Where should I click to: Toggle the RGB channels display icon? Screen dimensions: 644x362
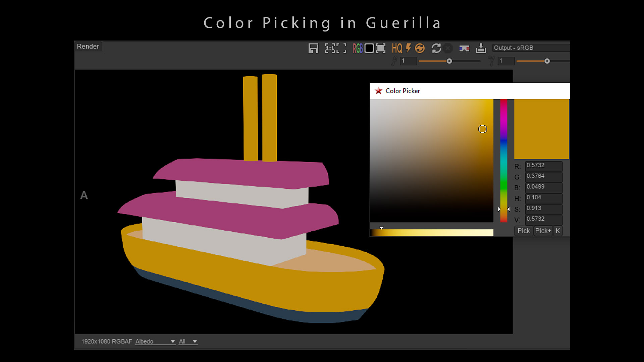point(358,48)
